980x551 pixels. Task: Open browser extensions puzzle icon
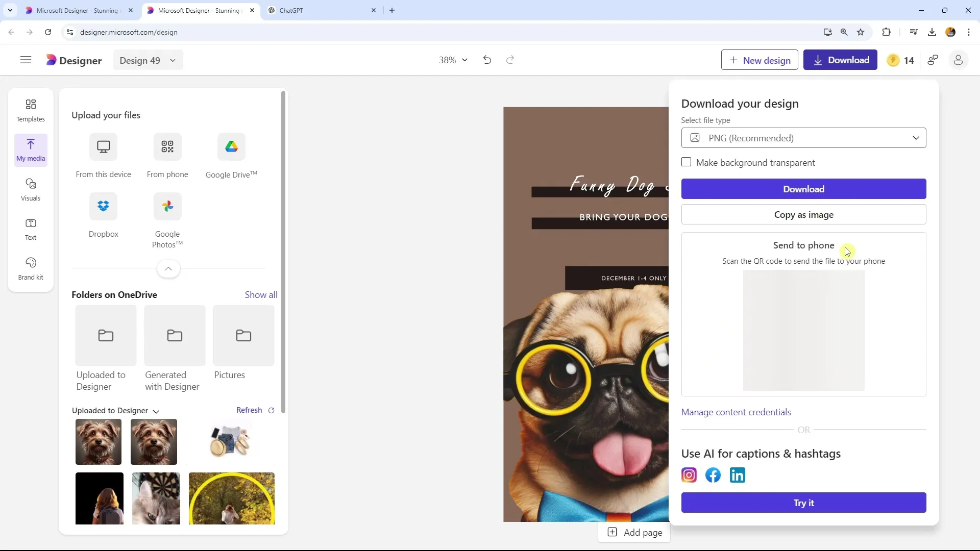(x=886, y=32)
